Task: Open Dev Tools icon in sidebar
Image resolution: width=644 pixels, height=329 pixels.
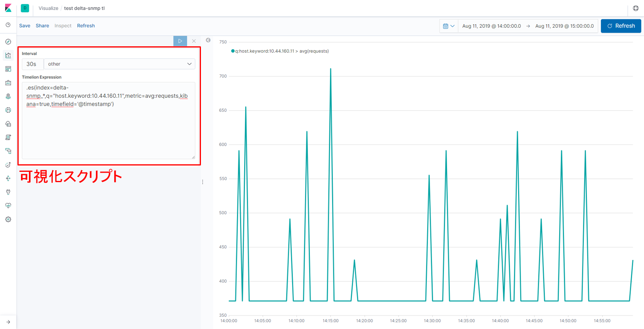Action: click(8, 192)
